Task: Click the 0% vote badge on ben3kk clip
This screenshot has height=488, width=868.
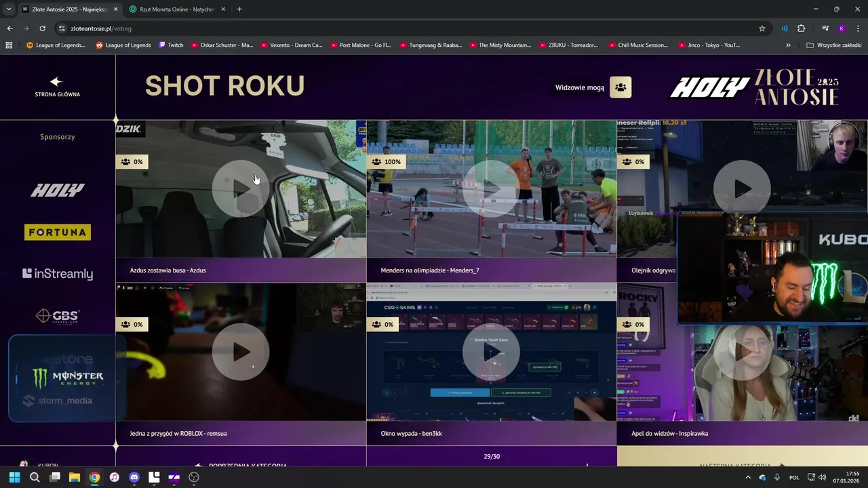Action: (x=382, y=325)
